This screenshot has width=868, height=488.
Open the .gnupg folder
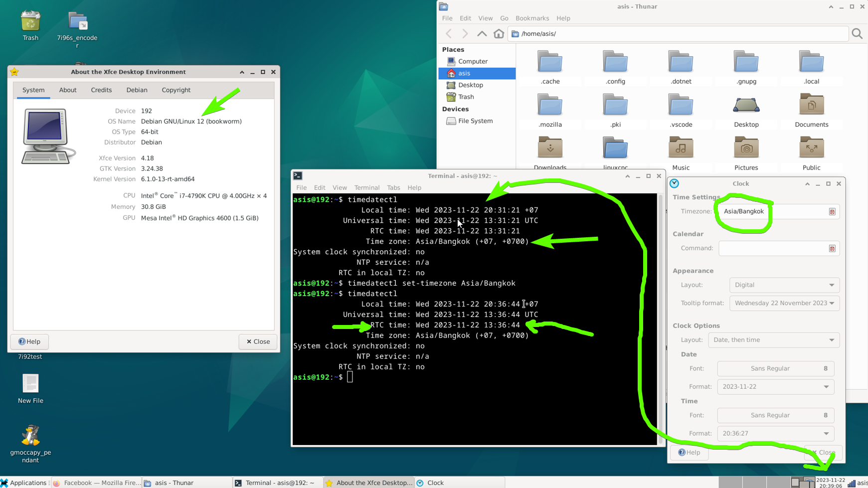coord(746,67)
